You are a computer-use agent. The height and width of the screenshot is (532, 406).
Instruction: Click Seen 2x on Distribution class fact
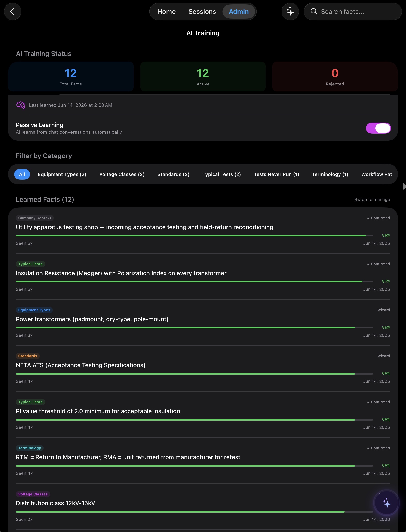tap(24, 519)
